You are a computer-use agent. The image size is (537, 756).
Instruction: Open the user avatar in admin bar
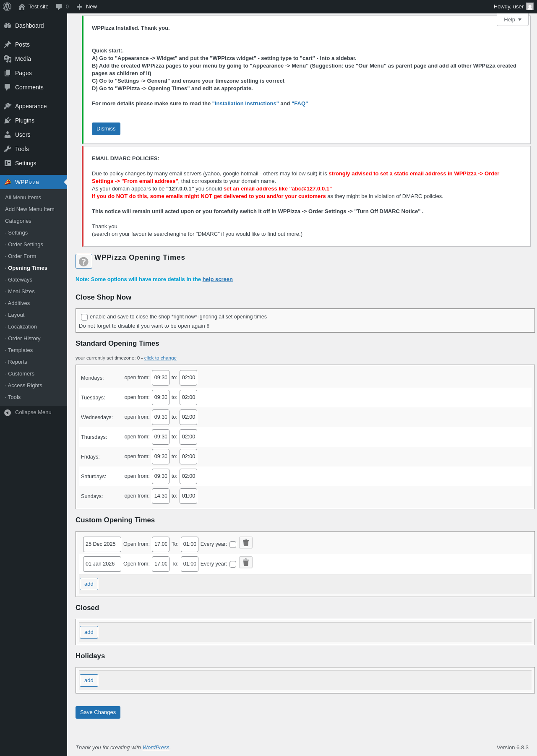coord(530,7)
